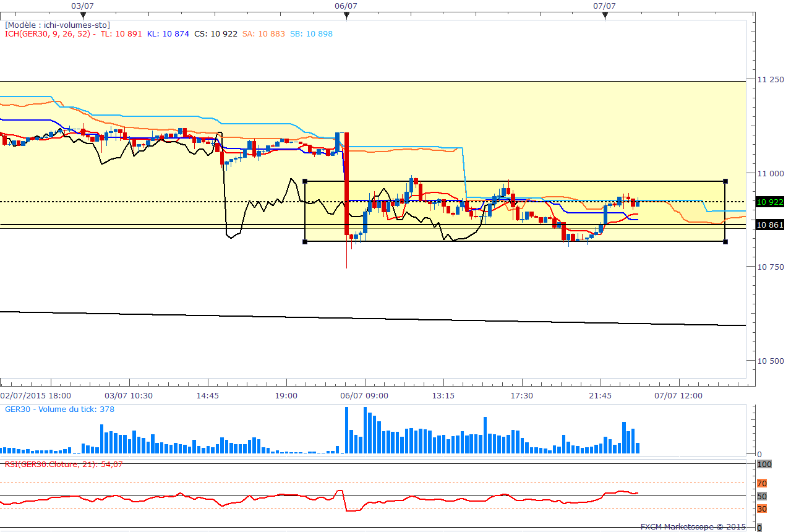Viewport: 791px width, 532px height.
Task: Grab the top-right handle of the drawn rectangle
Action: tap(725, 181)
